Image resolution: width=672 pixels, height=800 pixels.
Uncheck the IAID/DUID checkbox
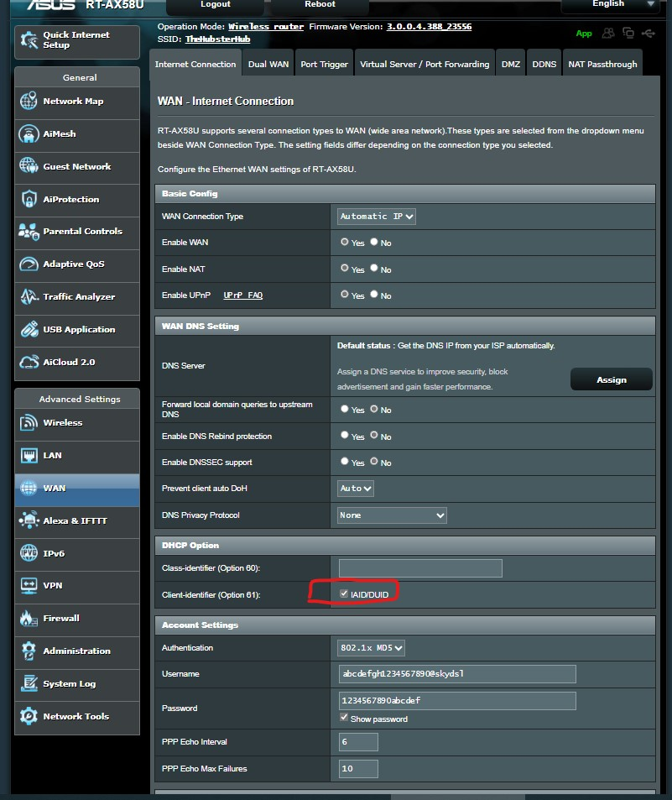[x=344, y=594]
